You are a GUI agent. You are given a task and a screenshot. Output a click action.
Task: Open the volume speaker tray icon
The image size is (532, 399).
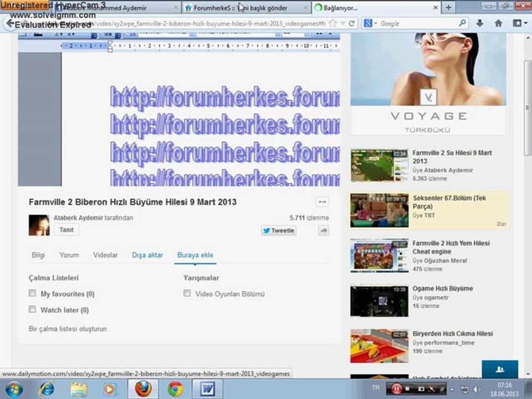coord(477,389)
